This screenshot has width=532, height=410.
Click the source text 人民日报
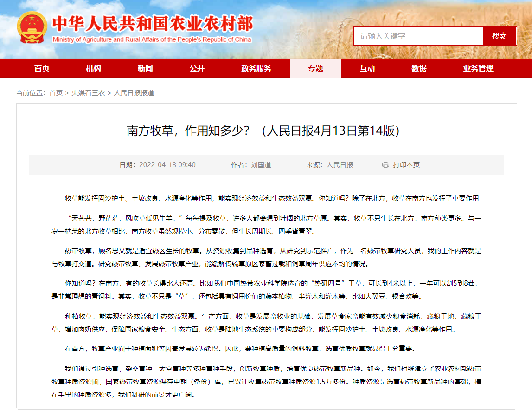340,165
